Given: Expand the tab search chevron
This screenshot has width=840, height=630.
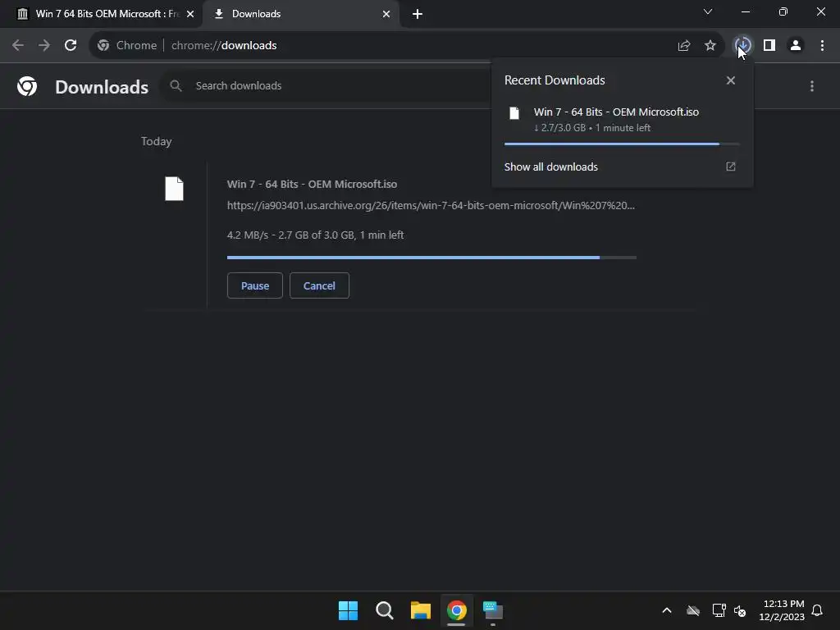Looking at the screenshot, I should [708, 11].
